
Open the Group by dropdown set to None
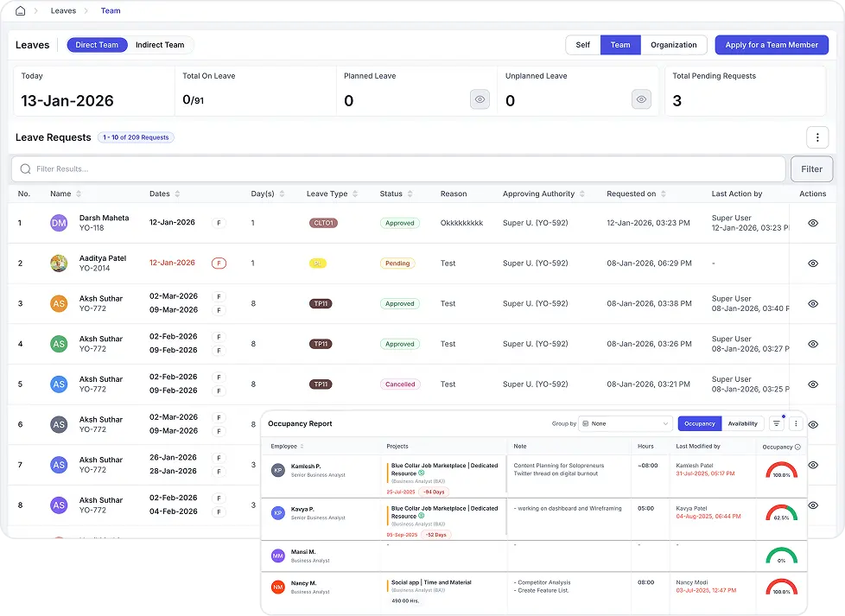click(x=626, y=423)
